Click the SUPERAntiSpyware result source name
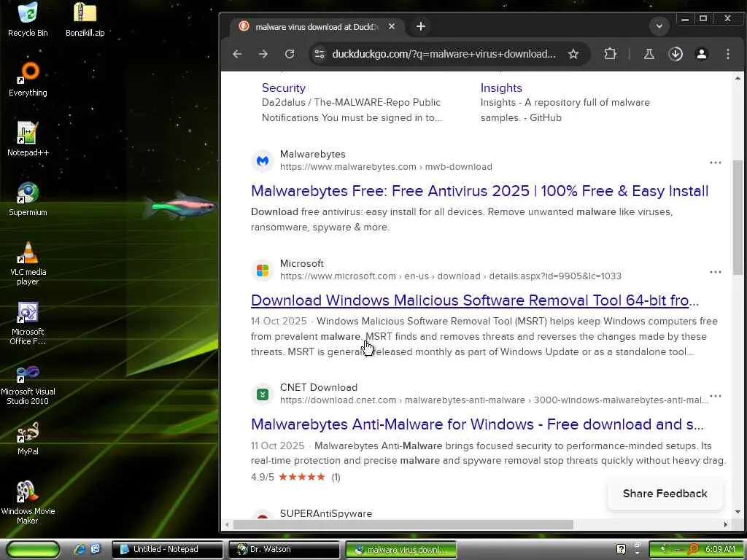Screen dimensions: 747x560 (x=326, y=513)
